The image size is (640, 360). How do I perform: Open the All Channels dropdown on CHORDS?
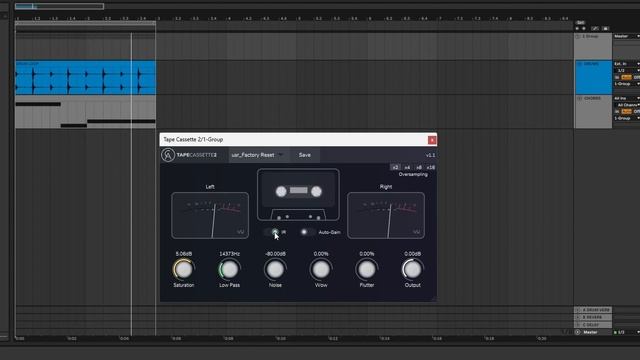point(627,105)
